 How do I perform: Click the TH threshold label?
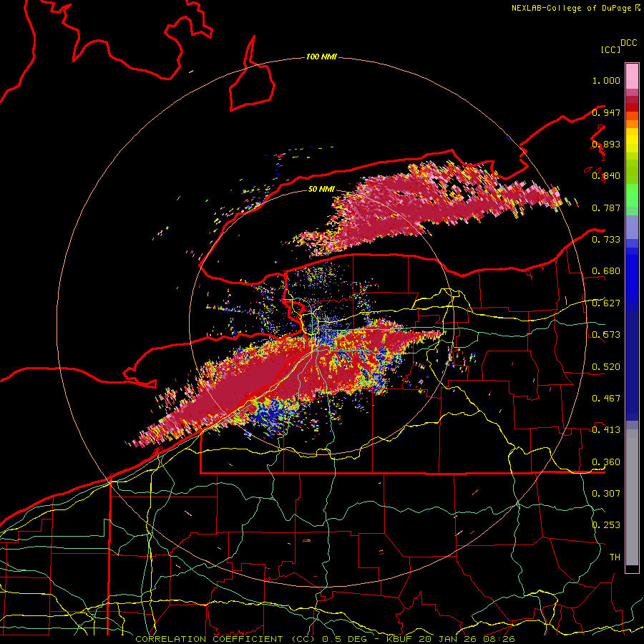click(615, 557)
